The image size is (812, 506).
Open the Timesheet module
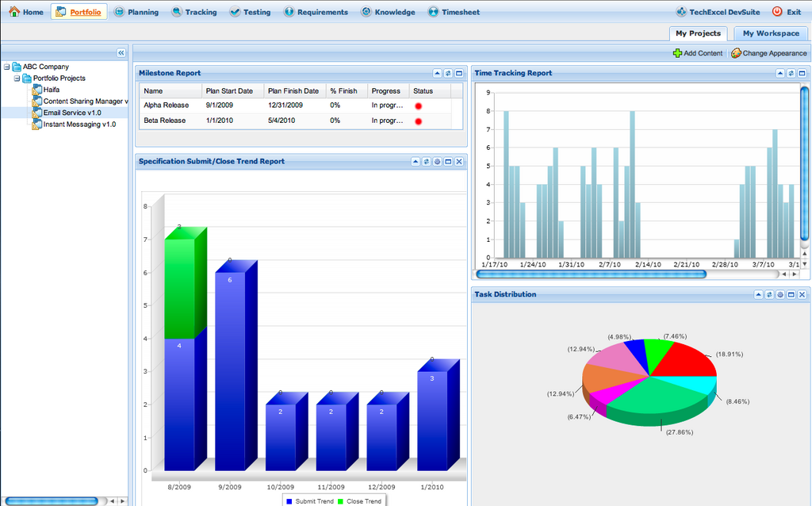point(454,12)
